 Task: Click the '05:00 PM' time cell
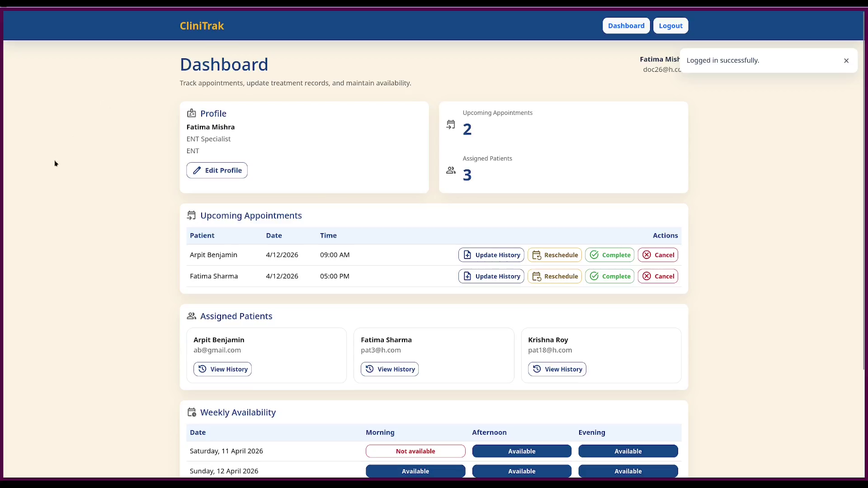[x=335, y=276]
